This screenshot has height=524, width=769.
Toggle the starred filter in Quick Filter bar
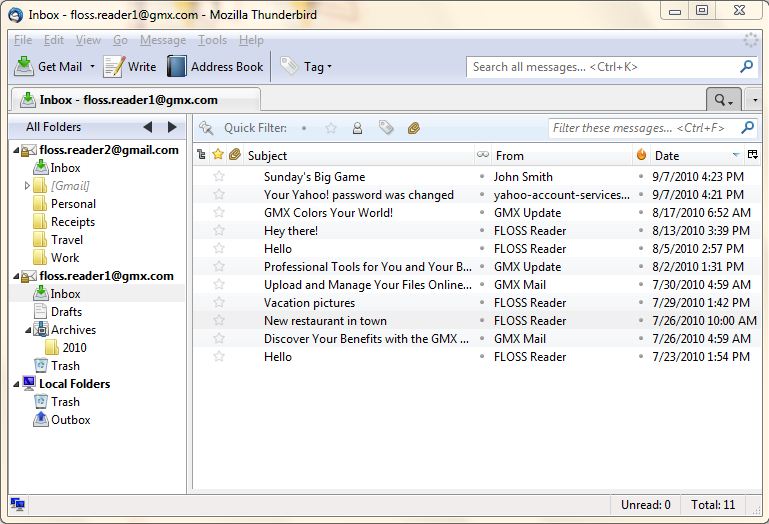tap(331, 128)
